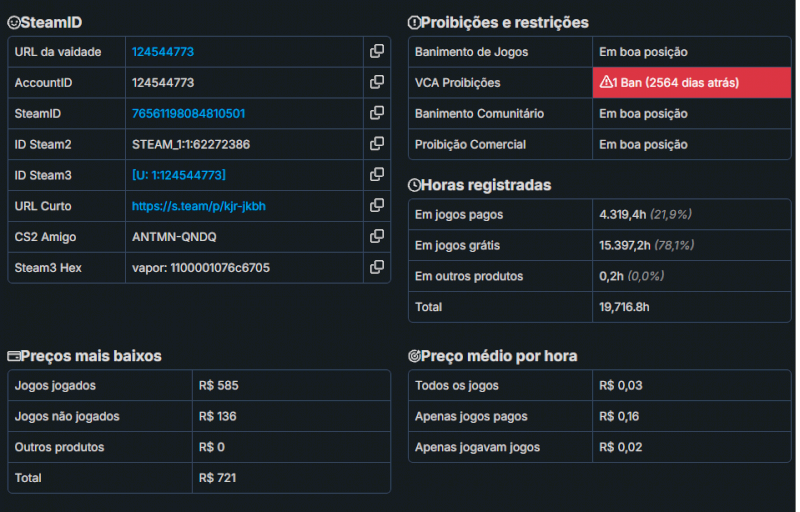Open the vanity URL link 124544773

point(163,52)
